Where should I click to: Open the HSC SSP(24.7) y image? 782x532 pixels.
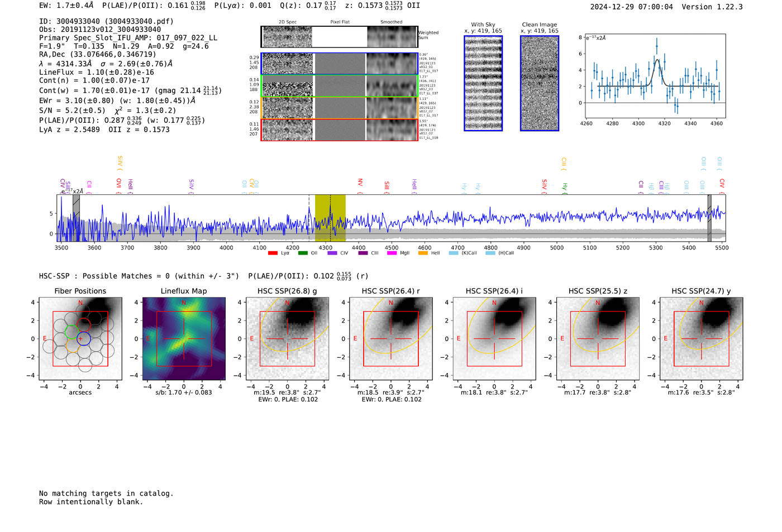702,339
